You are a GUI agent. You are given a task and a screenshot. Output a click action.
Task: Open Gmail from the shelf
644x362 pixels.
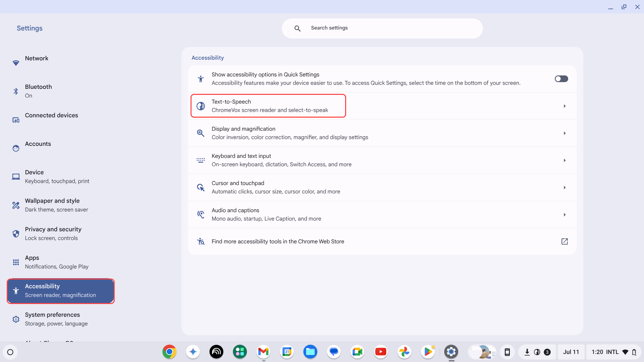point(263,352)
